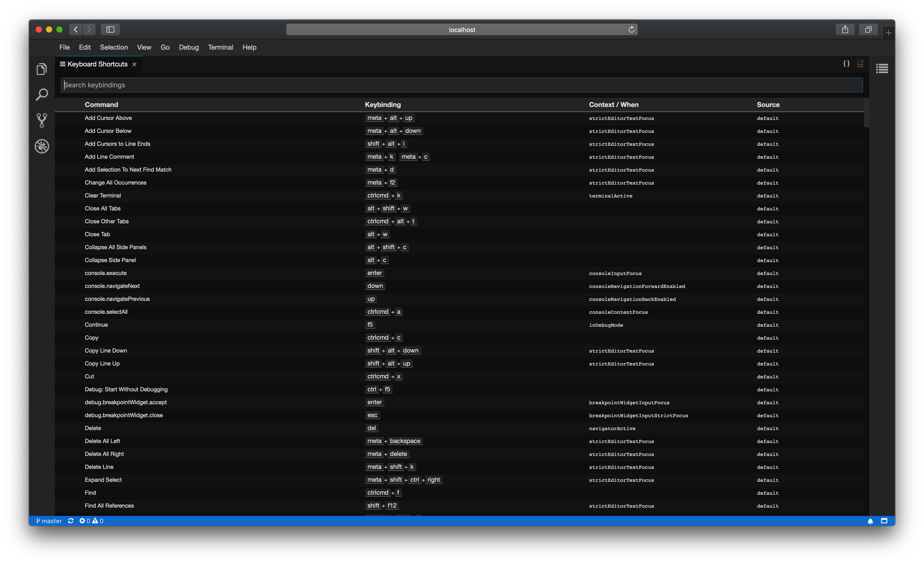The height and width of the screenshot is (564, 924).
Task: Click the Copy Line Down command
Action: tap(106, 351)
